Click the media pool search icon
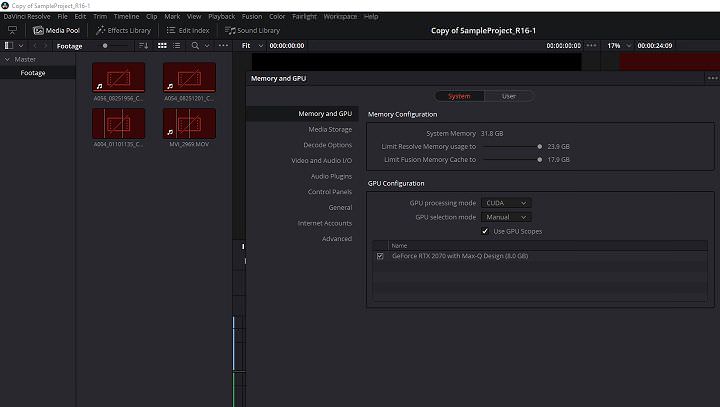Screen dimensions: 720x407 (x=195, y=45)
